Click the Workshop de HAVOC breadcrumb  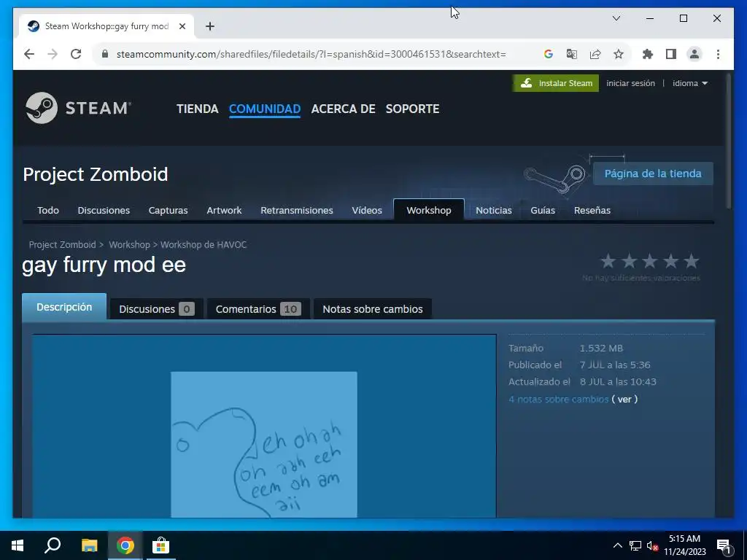pos(204,245)
